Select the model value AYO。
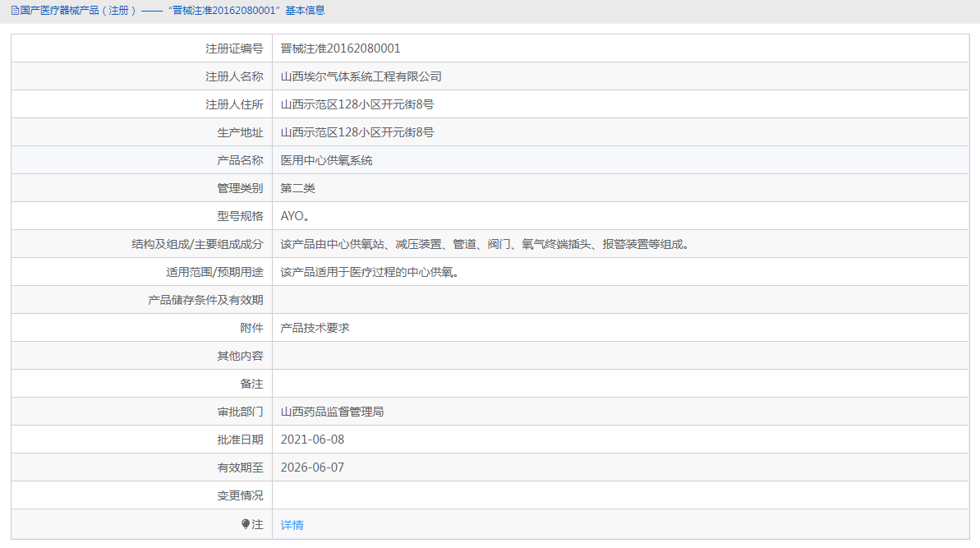Image resolution: width=980 pixels, height=548 pixels. 295,216
